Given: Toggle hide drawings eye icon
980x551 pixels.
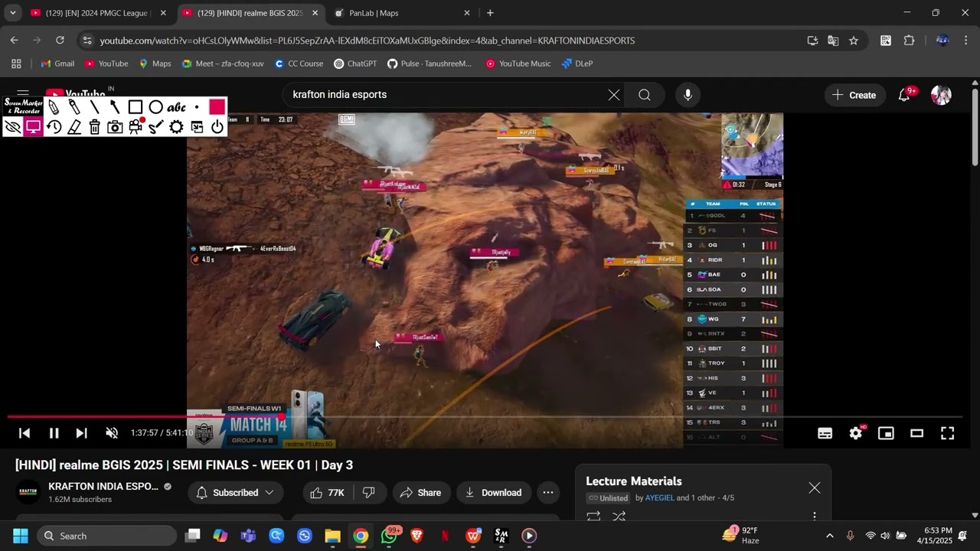Looking at the screenshot, I should tap(12, 127).
